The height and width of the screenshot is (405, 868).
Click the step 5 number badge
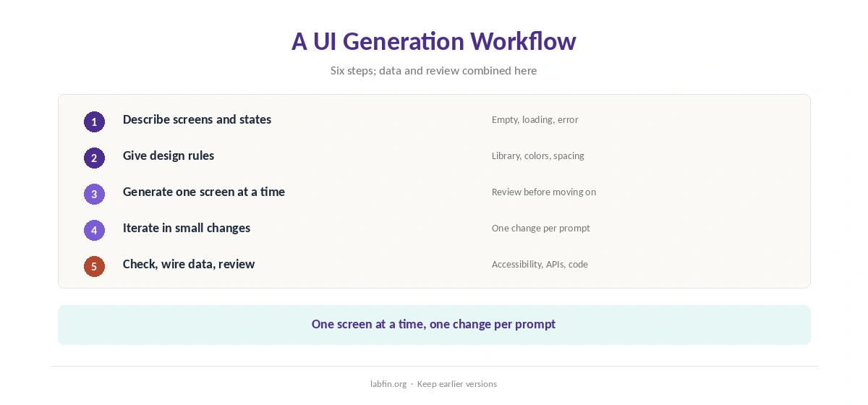coord(94,266)
